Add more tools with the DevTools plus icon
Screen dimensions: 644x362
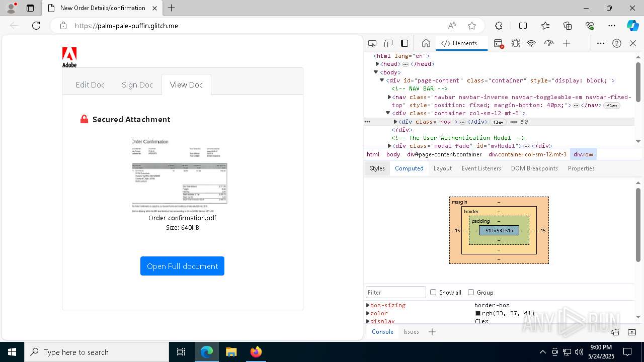point(567,43)
